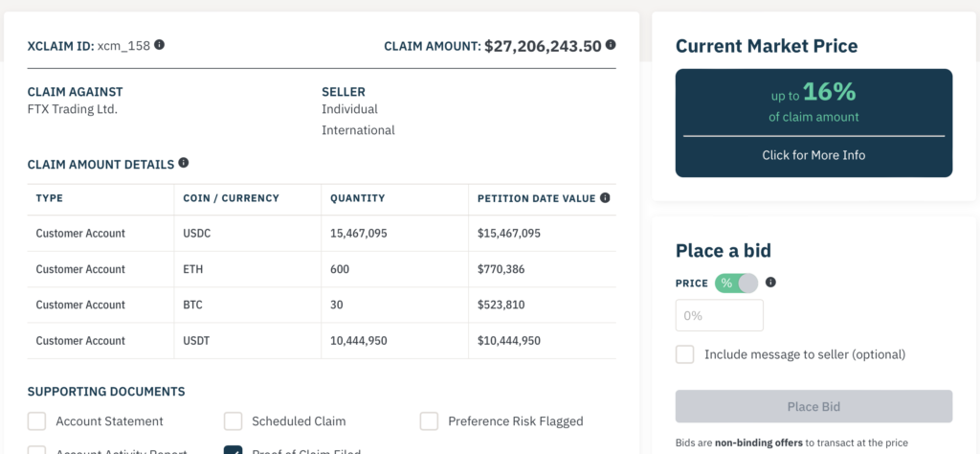Focus the bid price percent input field
The height and width of the screenshot is (454, 980).
coord(720,315)
